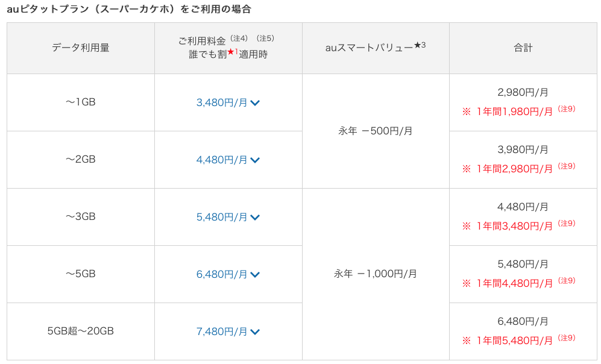Open the 5,480円/月 price link

pyautogui.click(x=222, y=217)
